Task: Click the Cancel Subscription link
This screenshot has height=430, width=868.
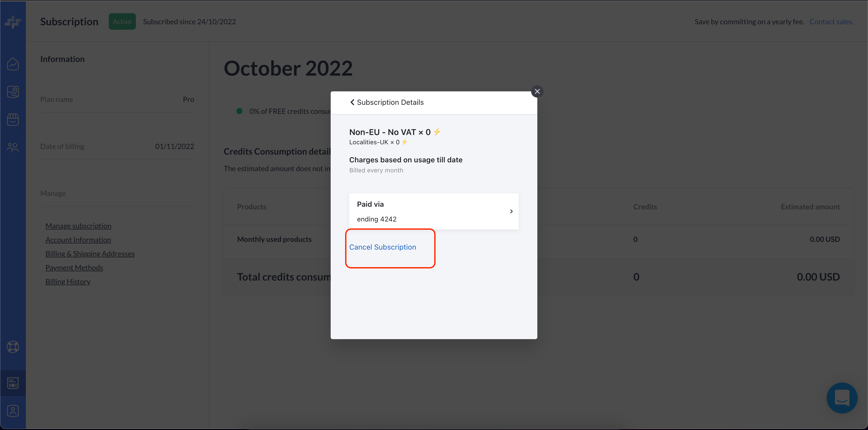Action: coord(382,247)
